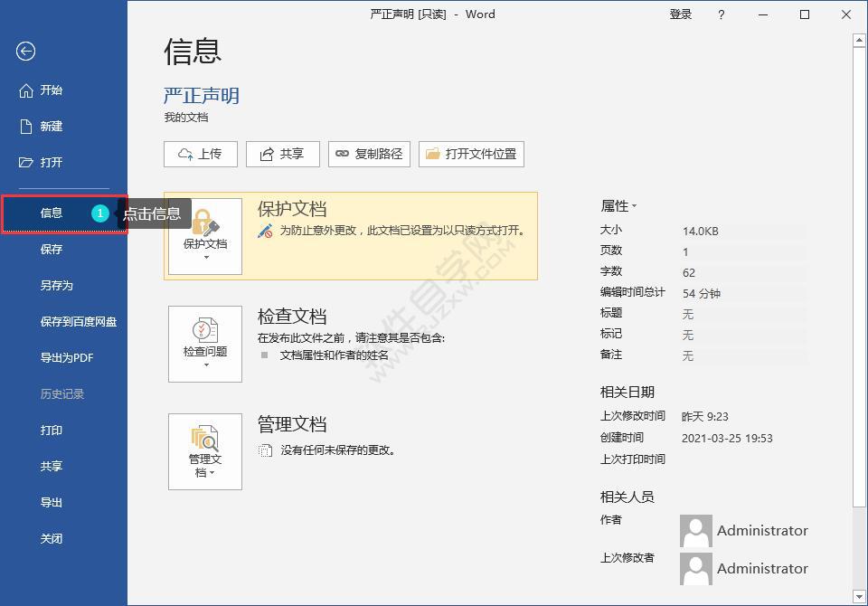Click the Upload (上传) cloud icon
This screenshot has width=868, height=606.
coord(200,154)
